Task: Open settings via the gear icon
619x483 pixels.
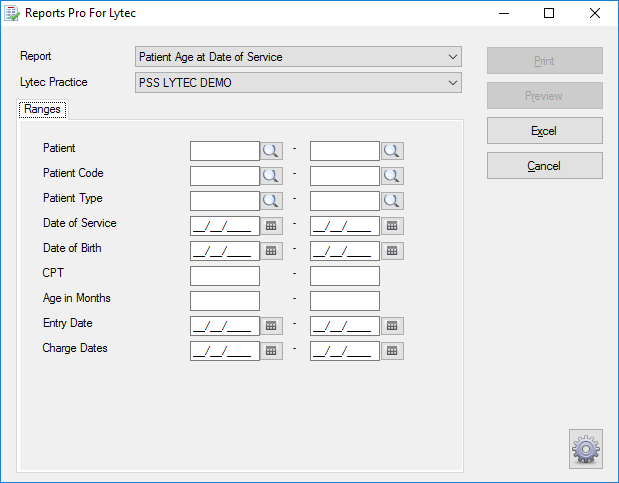Action: click(x=586, y=449)
